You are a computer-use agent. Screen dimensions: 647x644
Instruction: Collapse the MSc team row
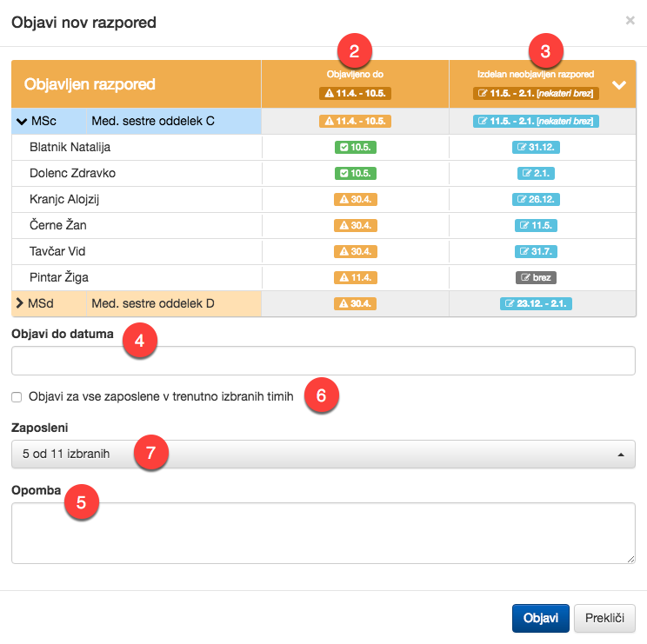tap(23, 122)
